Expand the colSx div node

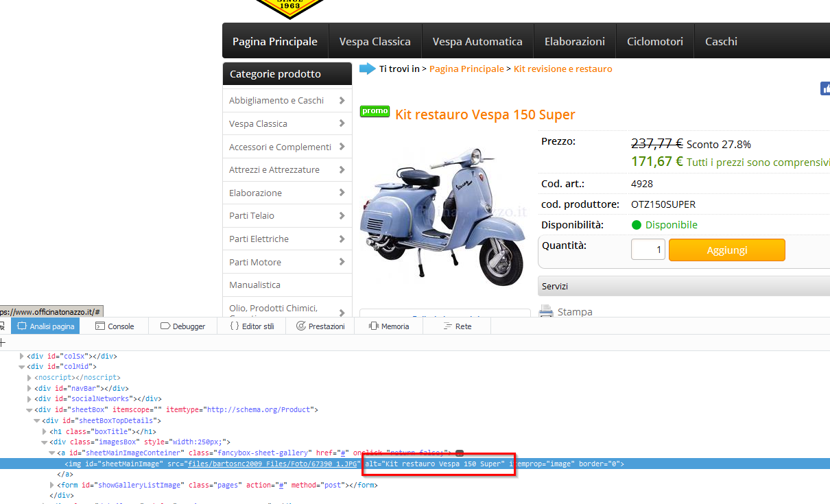coord(22,356)
